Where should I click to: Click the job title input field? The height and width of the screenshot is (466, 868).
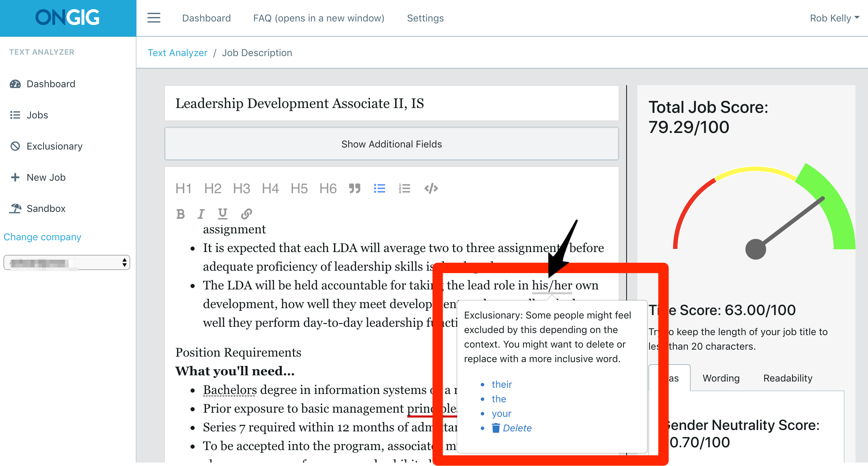[392, 103]
